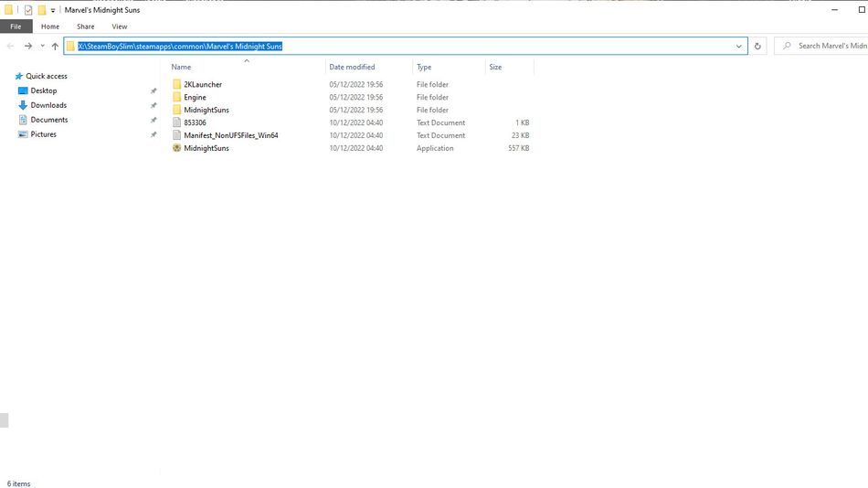
Task: Select the MidnightSuns application file name
Action: [206, 148]
